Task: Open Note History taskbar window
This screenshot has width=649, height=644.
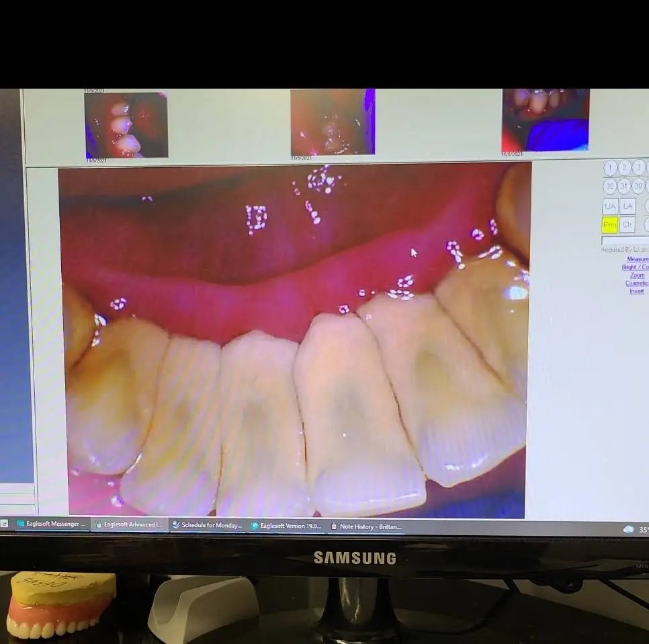Action: click(366, 526)
